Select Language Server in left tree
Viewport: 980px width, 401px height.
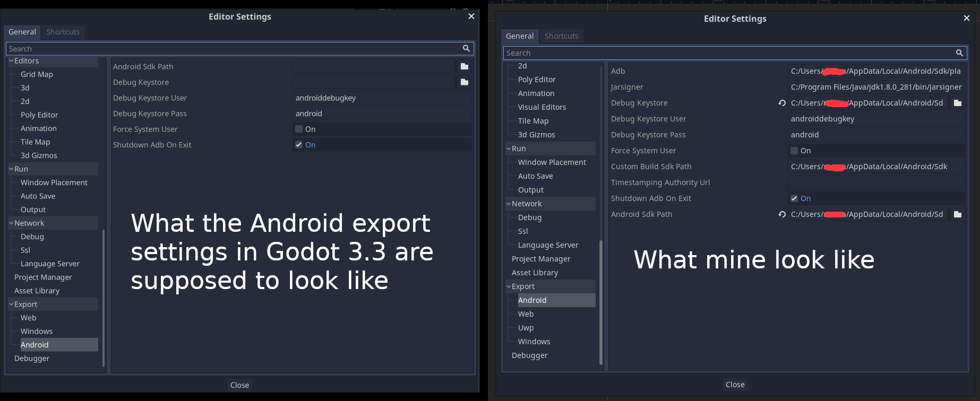(x=50, y=264)
